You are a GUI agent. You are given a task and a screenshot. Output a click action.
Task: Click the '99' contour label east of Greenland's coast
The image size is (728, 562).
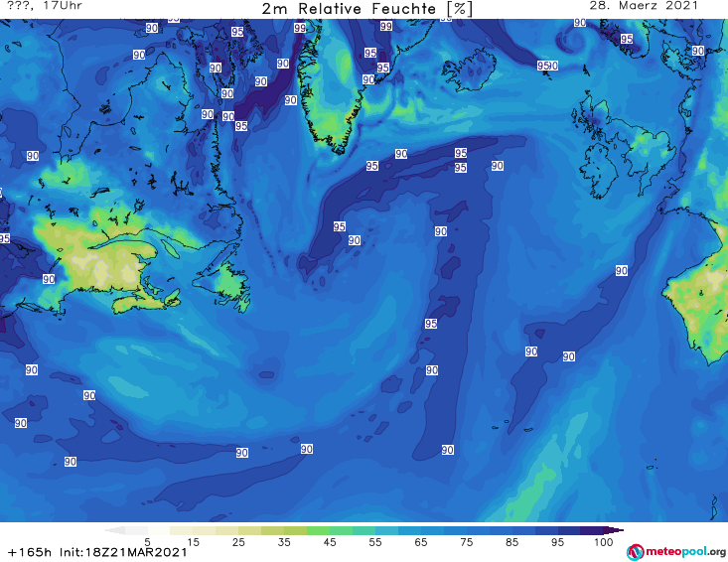[x=385, y=26]
